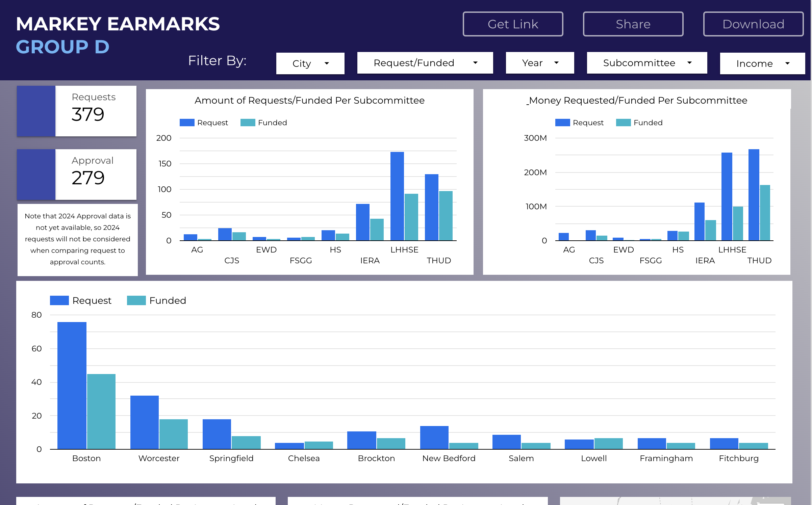Select Request legend swatch in city chart
Viewport: 812px width, 505px height.
pyautogui.click(x=59, y=300)
